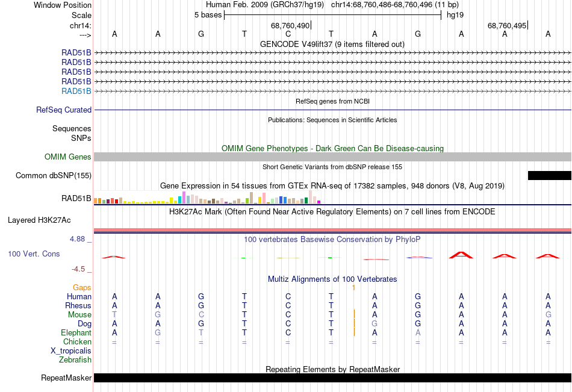
Task: Click the GENCODE V49lift37 track title
Action: [x=332, y=44]
